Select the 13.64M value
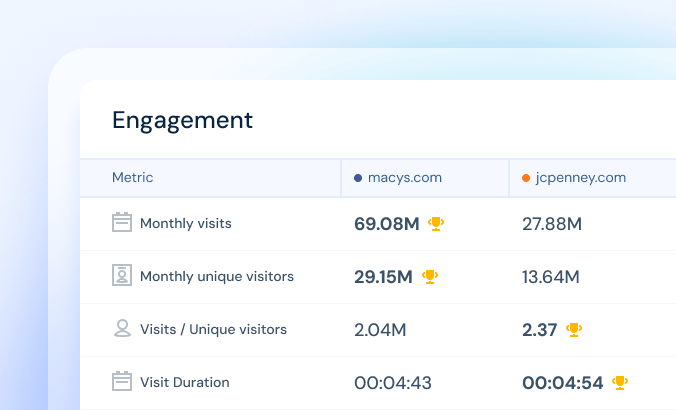This screenshot has height=410, width=676. (551, 277)
